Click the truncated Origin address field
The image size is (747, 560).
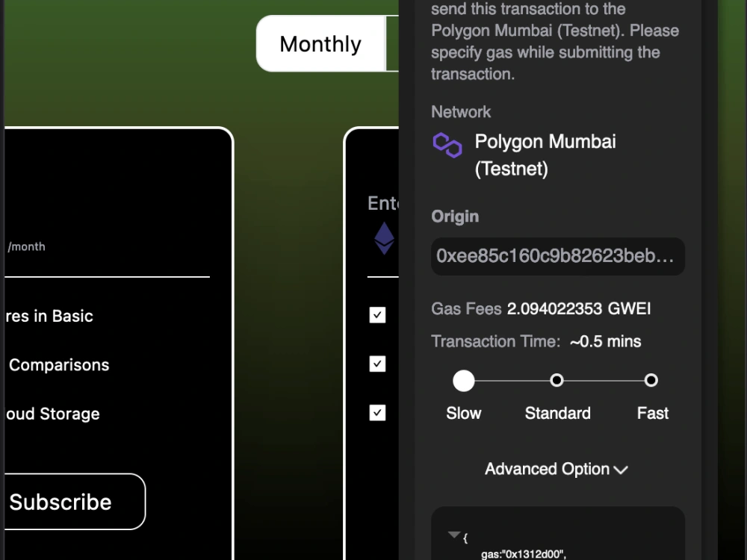pyautogui.click(x=557, y=256)
